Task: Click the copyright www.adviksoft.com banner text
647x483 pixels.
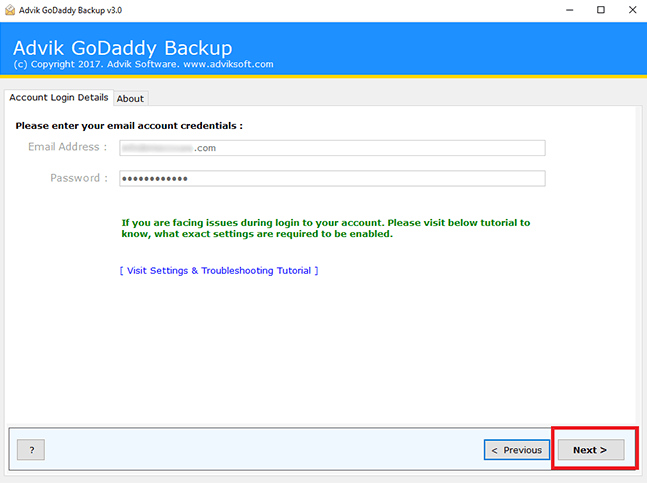Action: (x=143, y=64)
